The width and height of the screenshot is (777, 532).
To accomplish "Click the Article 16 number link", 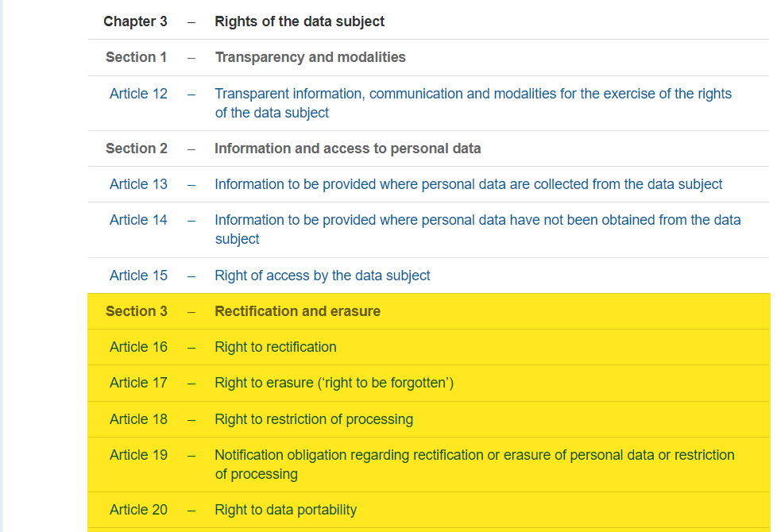I will pyautogui.click(x=138, y=347).
